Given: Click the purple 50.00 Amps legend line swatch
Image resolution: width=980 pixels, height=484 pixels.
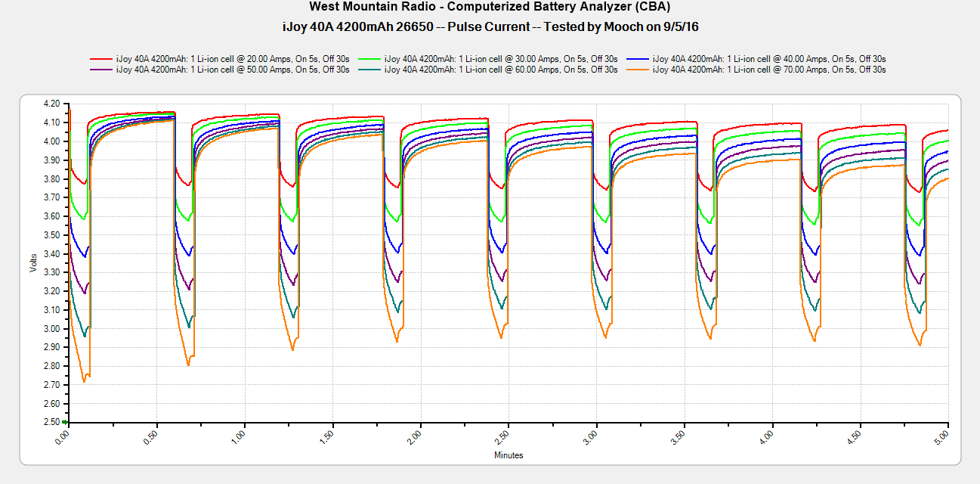Looking at the screenshot, I should coord(101,70).
